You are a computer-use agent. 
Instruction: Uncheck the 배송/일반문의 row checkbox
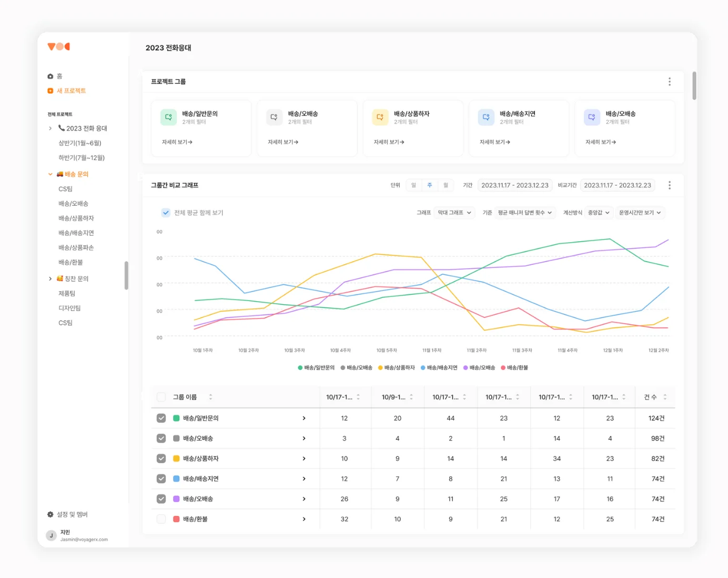pos(161,418)
